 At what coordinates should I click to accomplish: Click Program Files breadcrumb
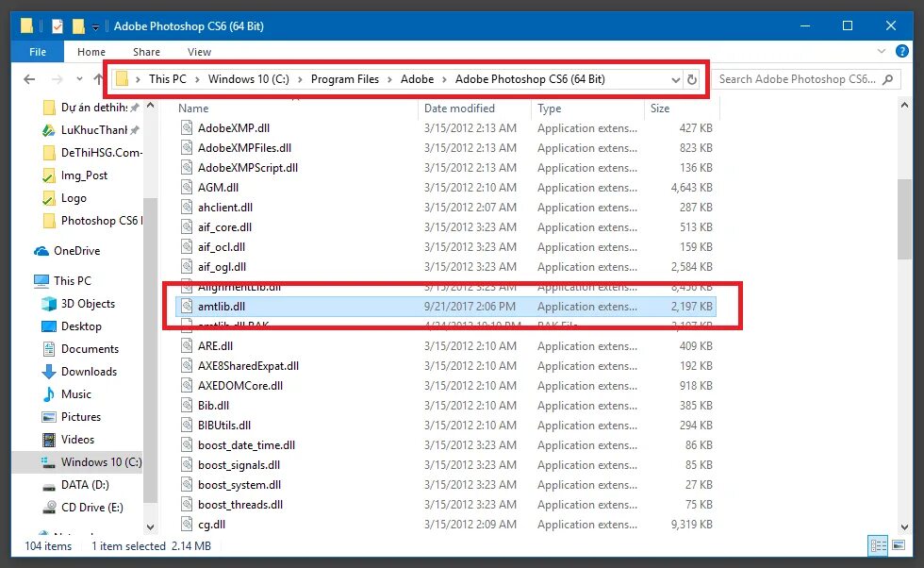(x=345, y=79)
